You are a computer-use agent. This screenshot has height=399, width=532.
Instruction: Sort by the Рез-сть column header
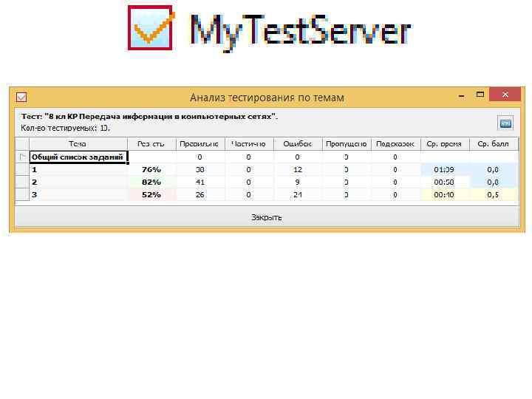click(x=151, y=144)
